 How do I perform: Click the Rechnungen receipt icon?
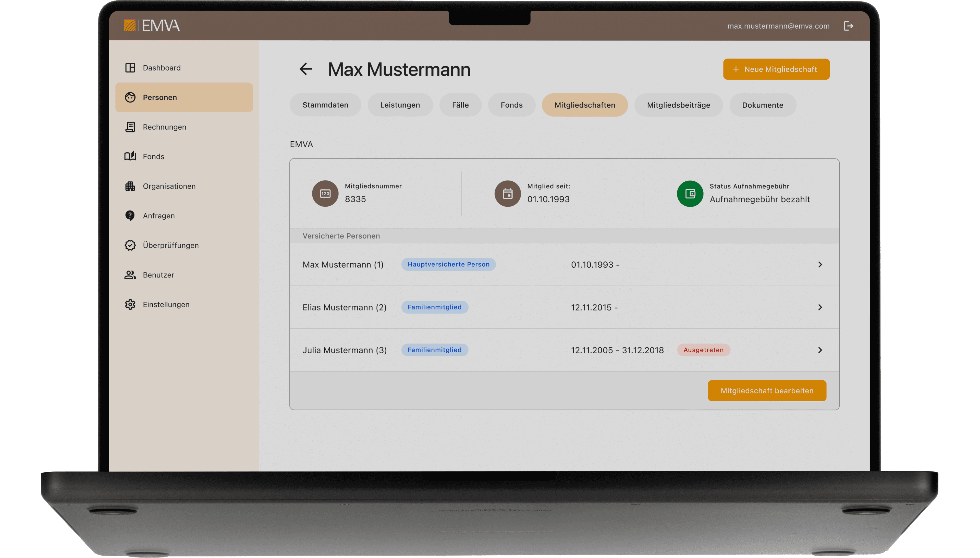coord(130,127)
